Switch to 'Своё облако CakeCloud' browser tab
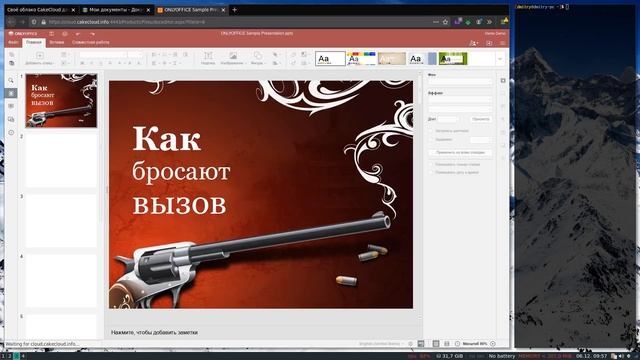 (41, 9)
